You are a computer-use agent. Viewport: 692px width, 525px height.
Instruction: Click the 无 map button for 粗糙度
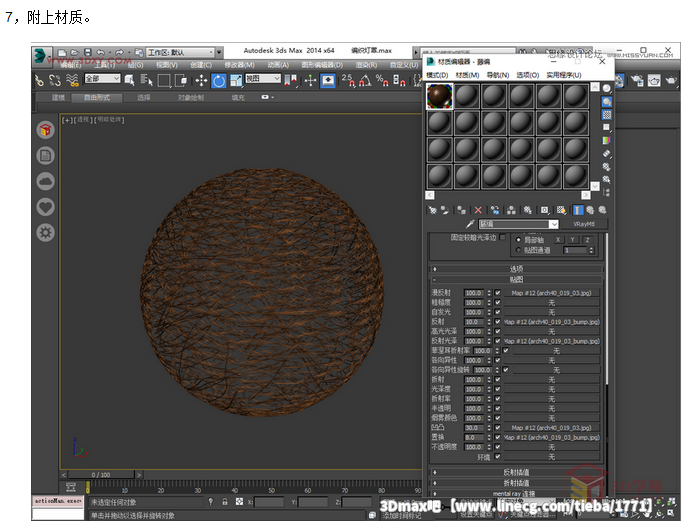pyautogui.click(x=551, y=303)
